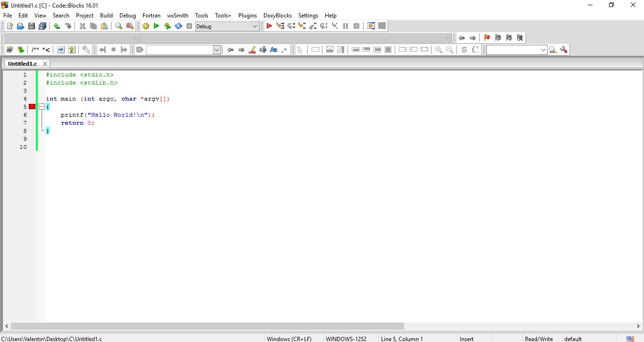Open the Debug build target dropdown
This screenshot has height=342, width=644.
tap(255, 26)
